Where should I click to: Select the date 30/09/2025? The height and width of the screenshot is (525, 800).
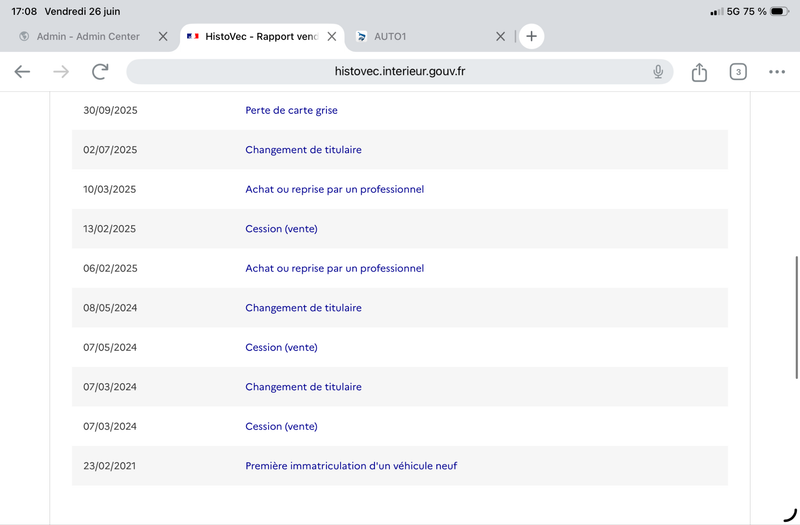[x=110, y=110]
